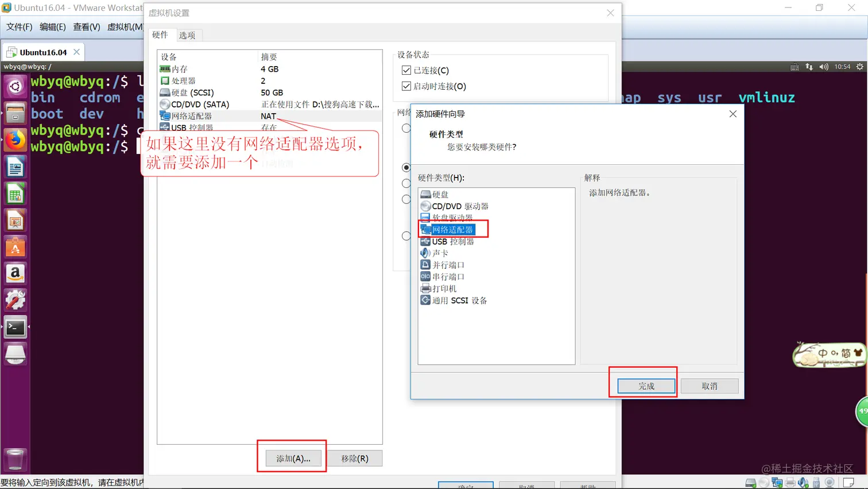The image size is (868, 489).
Task: Select 声卡 in hardware type list
Action: 435,253
